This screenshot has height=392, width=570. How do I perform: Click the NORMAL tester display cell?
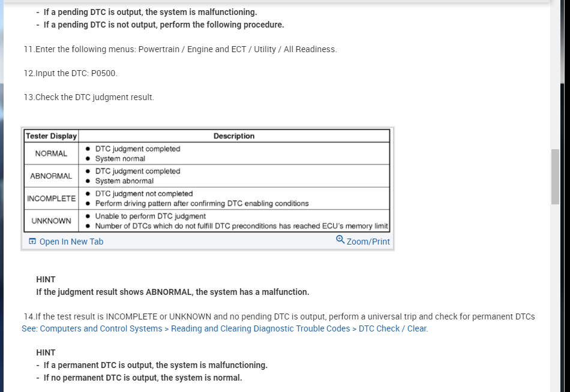click(x=51, y=153)
